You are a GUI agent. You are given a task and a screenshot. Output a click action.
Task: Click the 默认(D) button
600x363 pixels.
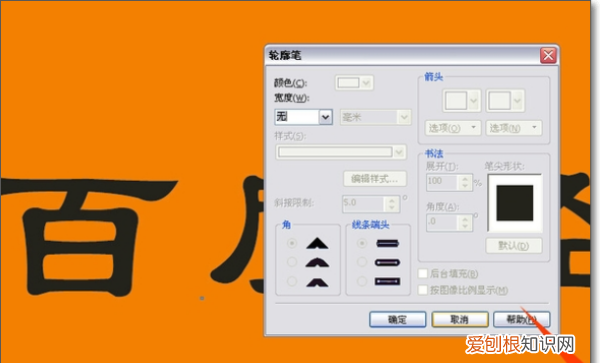[514, 246]
